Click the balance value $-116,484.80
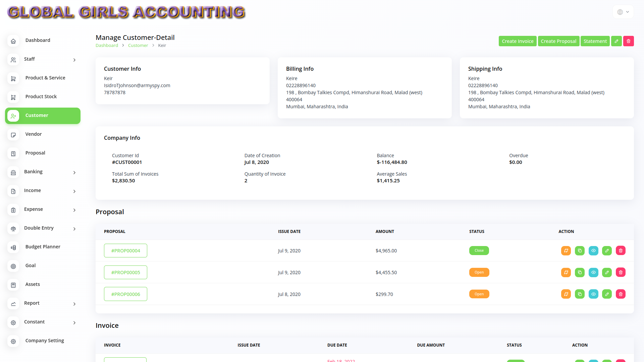 (392, 162)
